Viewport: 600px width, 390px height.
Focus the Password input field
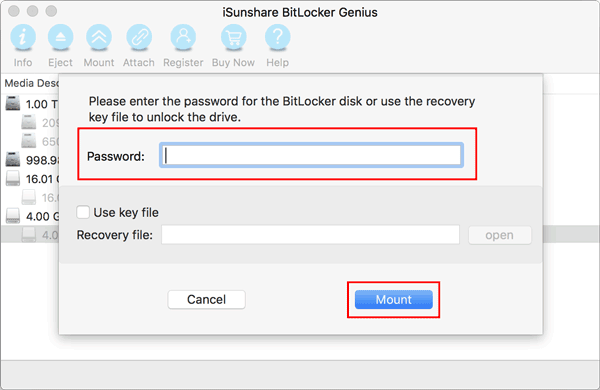pos(311,155)
